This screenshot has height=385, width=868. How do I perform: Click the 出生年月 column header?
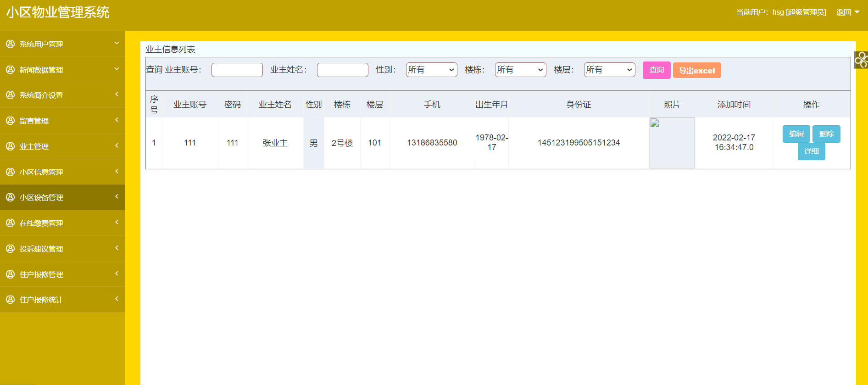click(x=492, y=105)
